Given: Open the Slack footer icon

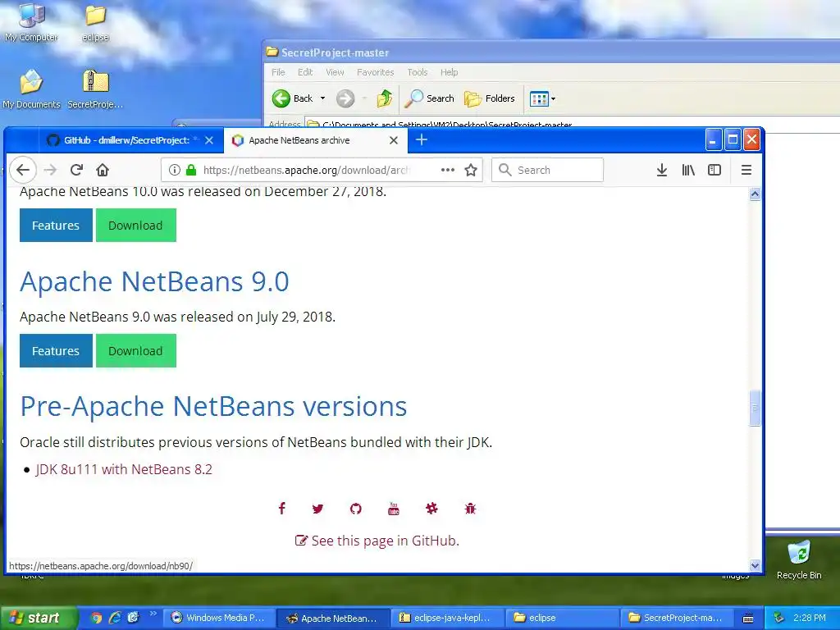Looking at the screenshot, I should 431,509.
